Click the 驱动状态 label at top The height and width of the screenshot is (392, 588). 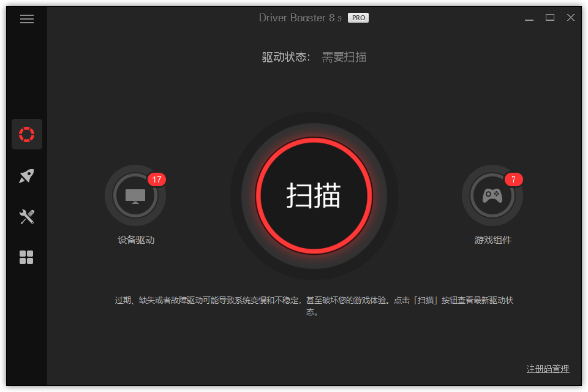pos(286,57)
